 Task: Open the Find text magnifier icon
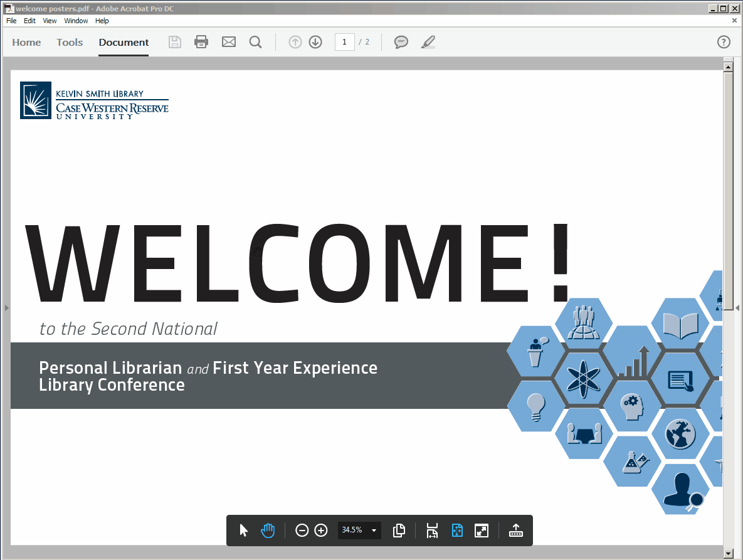255,42
